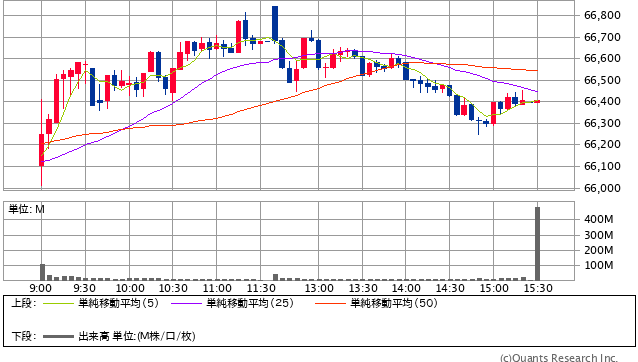Click the Quants Research Inc. copyright text
The image size is (638, 362).
click(559, 358)
